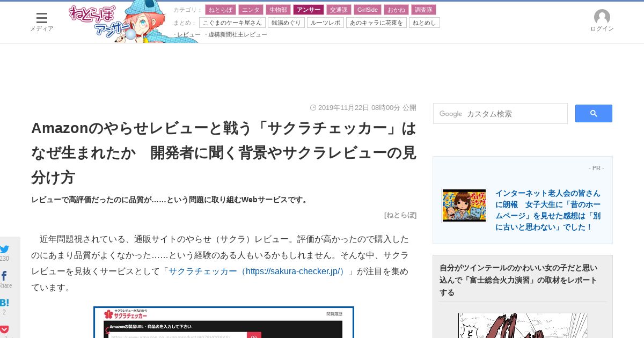Click the サクラチェッカー screenshot image

coord(224,322)
